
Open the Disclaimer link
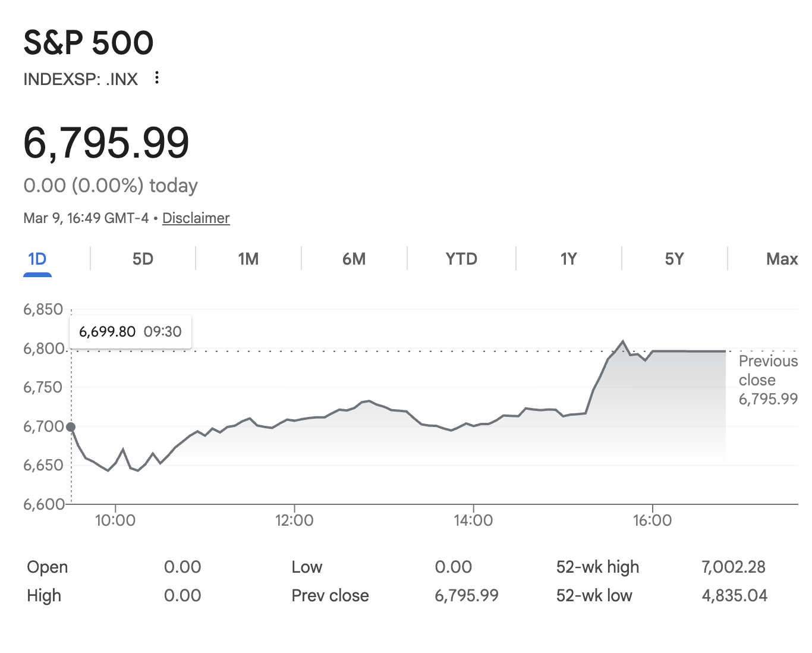click(x=196, y=218)
